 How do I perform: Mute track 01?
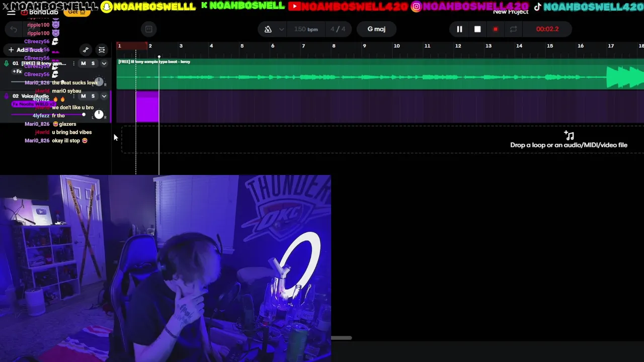coord(83,63)
